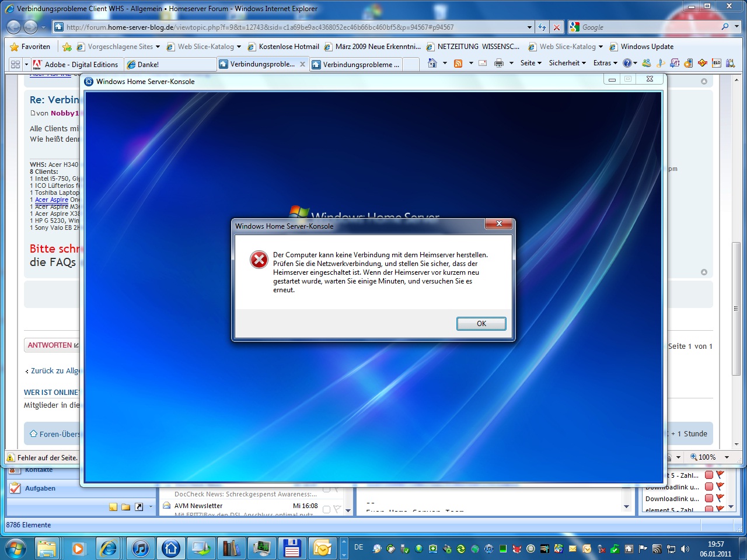Viewport: 747px width, 560px height.
Task: Open Windows Start orb
Action: 16,548
